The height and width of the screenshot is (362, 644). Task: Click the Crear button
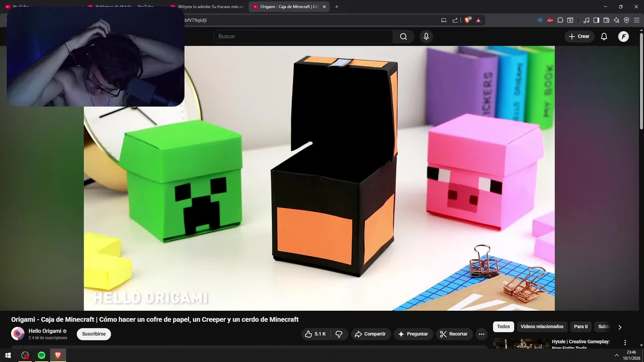click(579, 36)
